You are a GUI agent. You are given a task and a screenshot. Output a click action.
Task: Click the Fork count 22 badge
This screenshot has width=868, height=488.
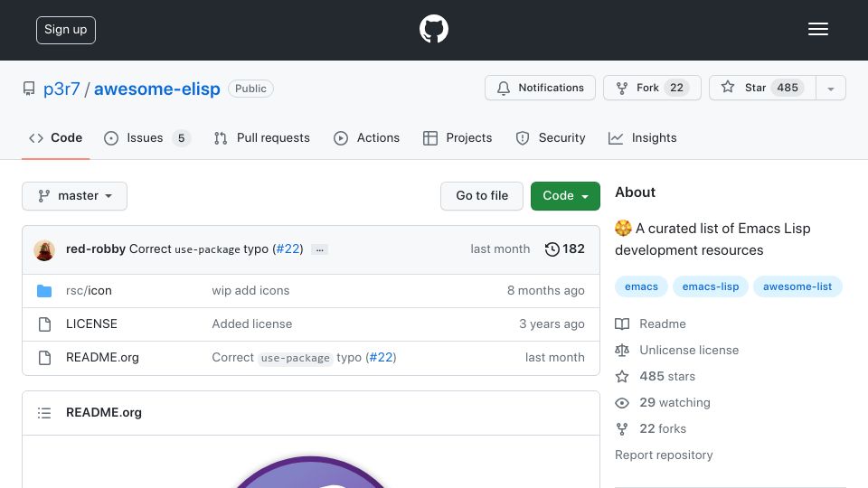[676, 88]
